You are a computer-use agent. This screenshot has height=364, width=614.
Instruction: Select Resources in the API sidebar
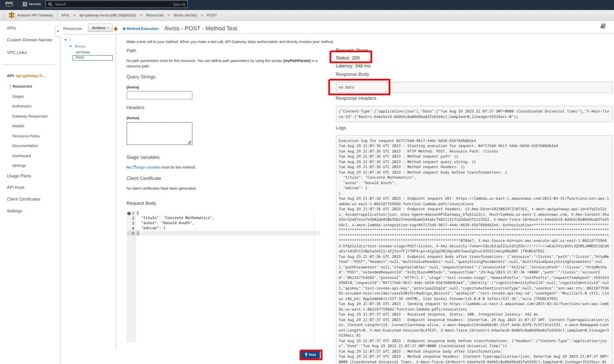pos(22,86)
